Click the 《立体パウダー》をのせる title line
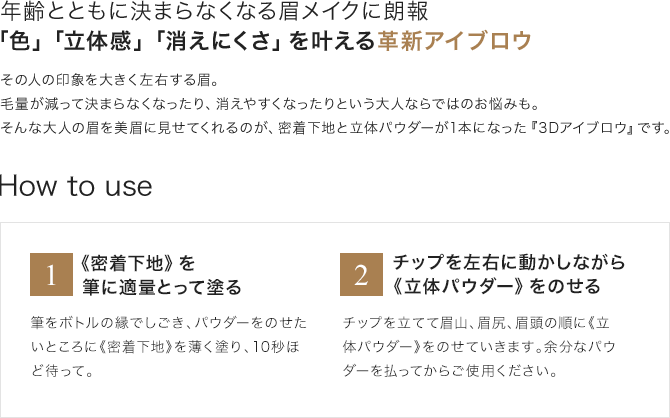This screenshot has width=670, height=418. pos(496,286)
